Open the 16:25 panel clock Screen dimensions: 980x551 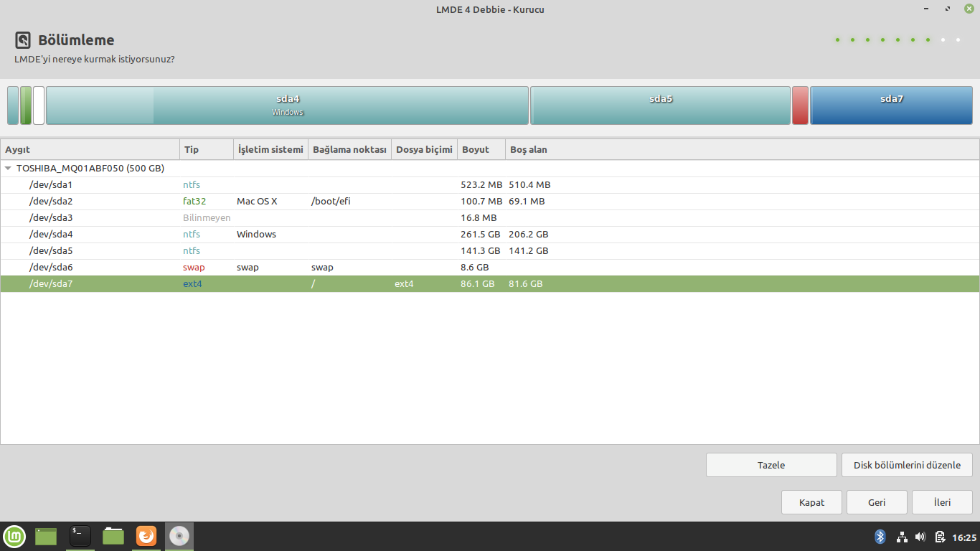coord(964,537)
